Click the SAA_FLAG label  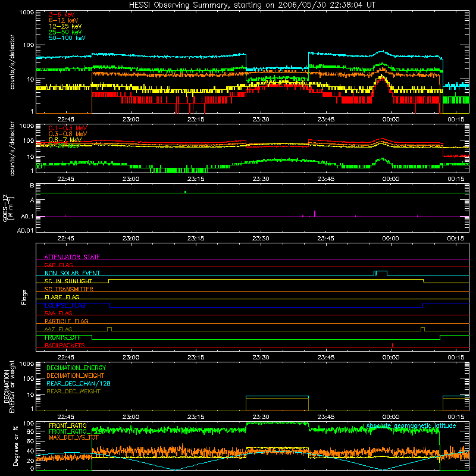[x=58, y=313]
